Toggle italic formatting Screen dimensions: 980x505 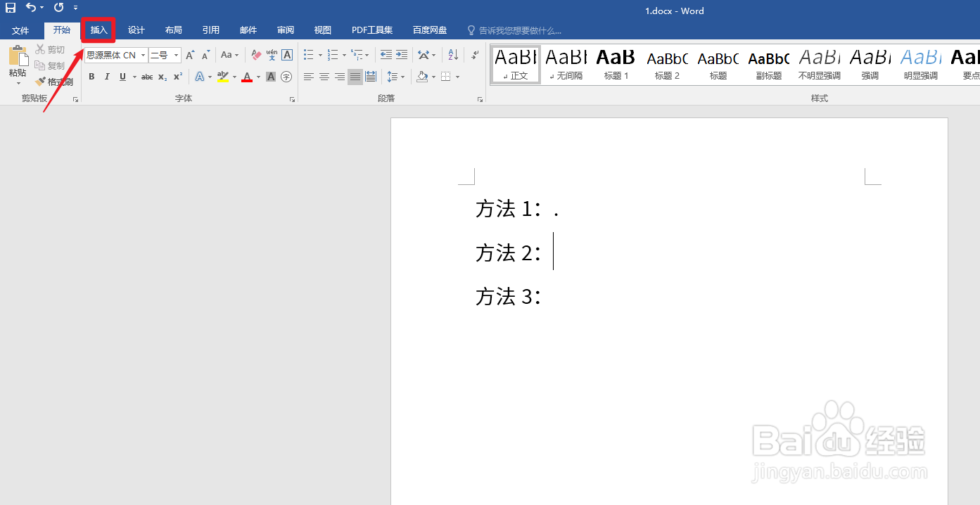point(107,77)
